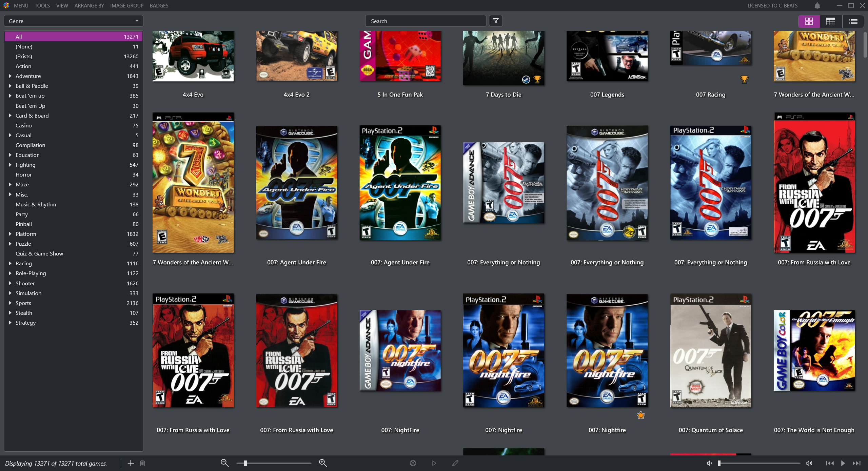Select the 007 Legends cover
The width and height of the screenshot is (868, 471).
click(607, 56)
